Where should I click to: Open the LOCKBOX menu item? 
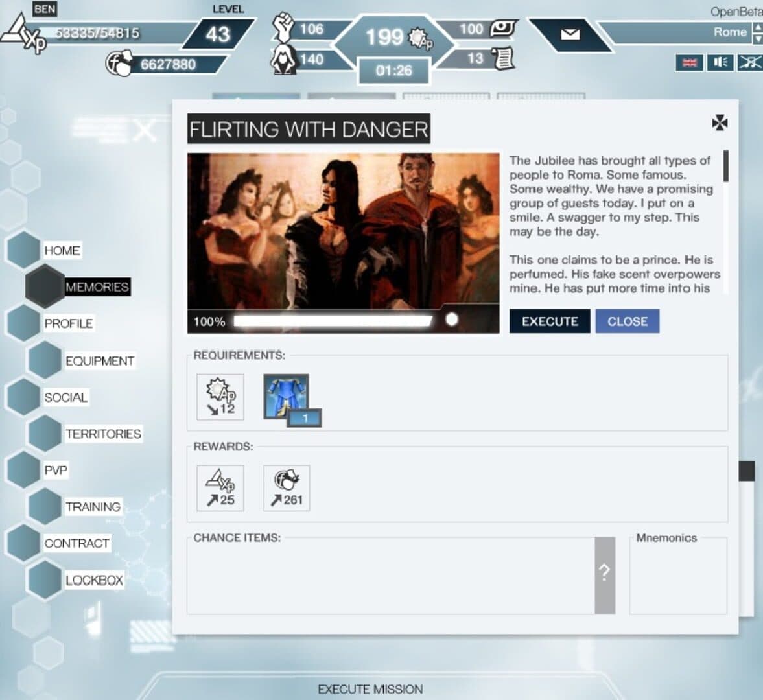[x=95, y=580]
